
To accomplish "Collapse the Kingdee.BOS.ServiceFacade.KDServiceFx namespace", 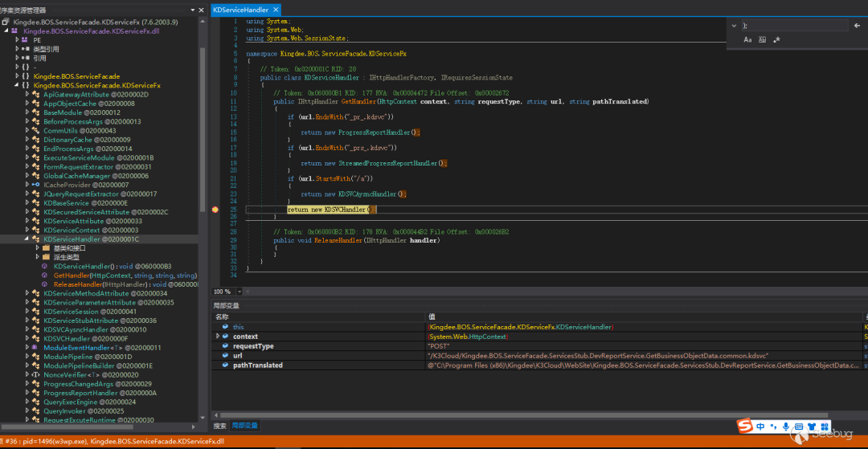I will [17, 85].
